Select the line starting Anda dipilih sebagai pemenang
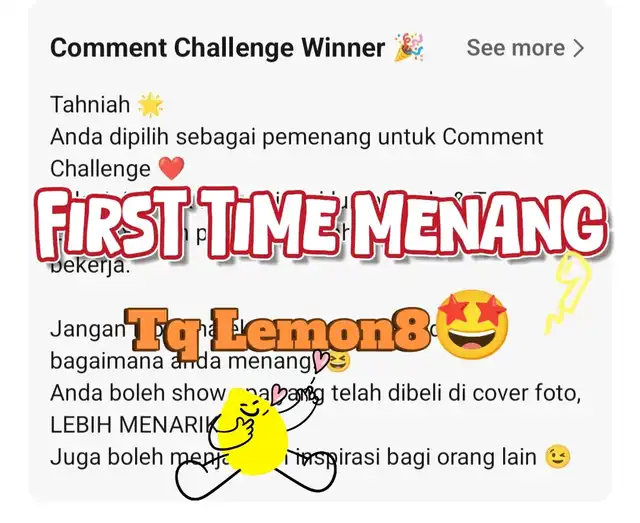The height and width of the screenshot is (523, 640). click(297, 137)
